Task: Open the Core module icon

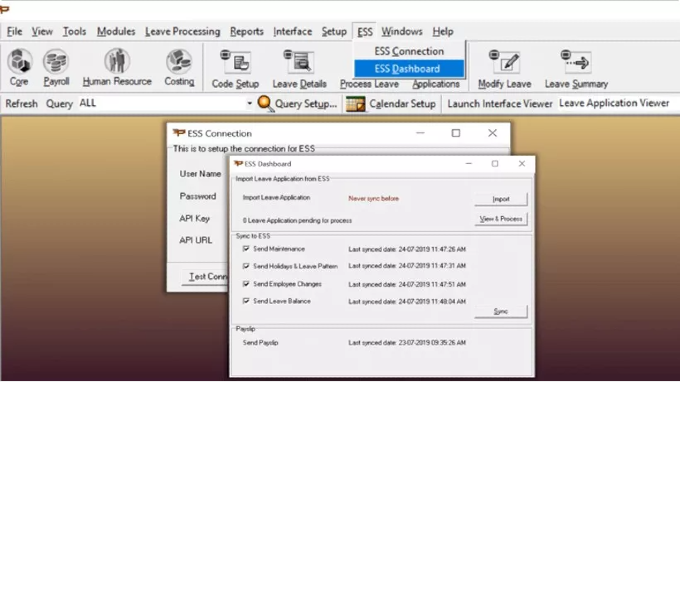Action: coord(20,61)
